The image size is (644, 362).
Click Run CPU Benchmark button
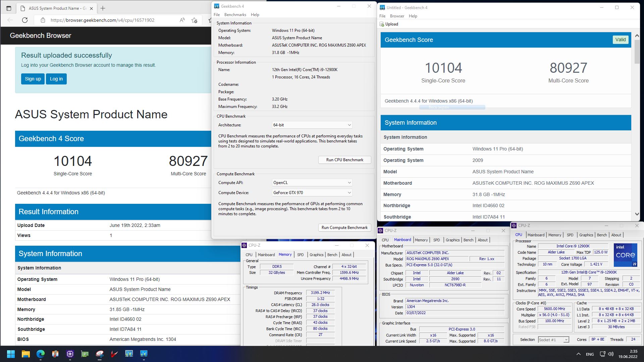[344, 160]
